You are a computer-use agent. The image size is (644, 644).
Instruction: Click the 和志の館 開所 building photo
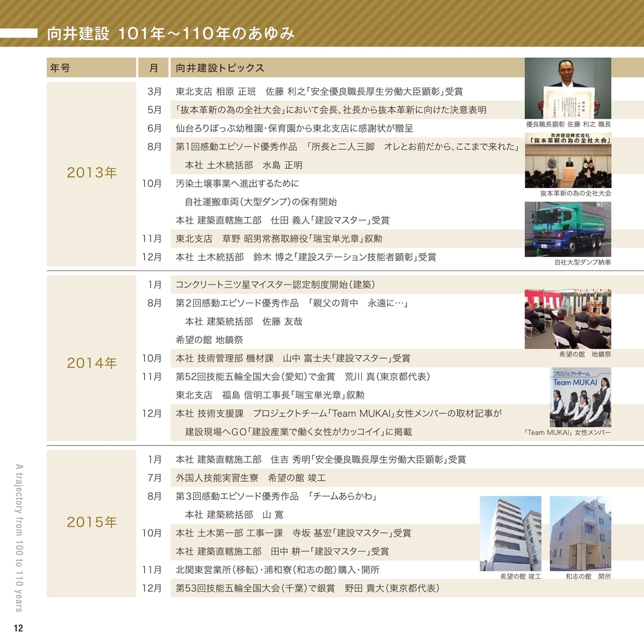click(x=580, y=533)
